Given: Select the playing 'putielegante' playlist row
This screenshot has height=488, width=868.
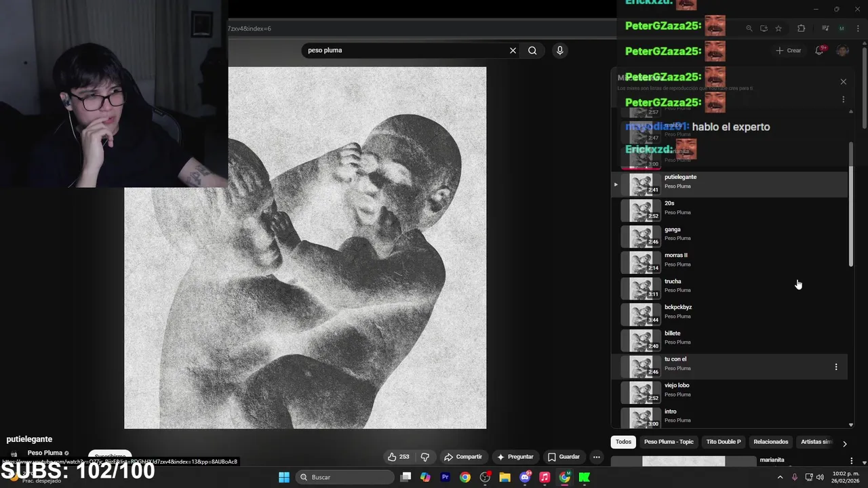Looking at the screenshot, I should (x=730, y=184).
